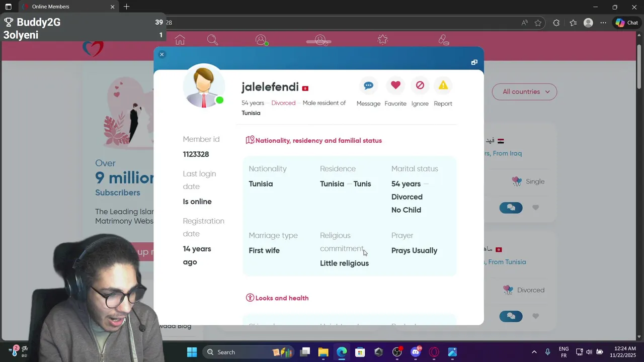The image size is (644, 362).
Task: Favorite the Divorced member card heart
Action: [535, 316]
